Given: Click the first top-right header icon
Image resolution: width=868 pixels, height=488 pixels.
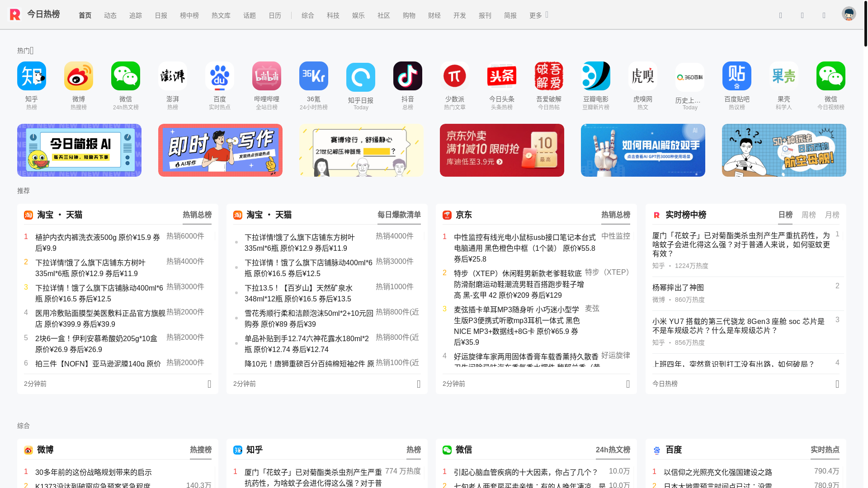Looking at the screenshot, I should 781,15.
